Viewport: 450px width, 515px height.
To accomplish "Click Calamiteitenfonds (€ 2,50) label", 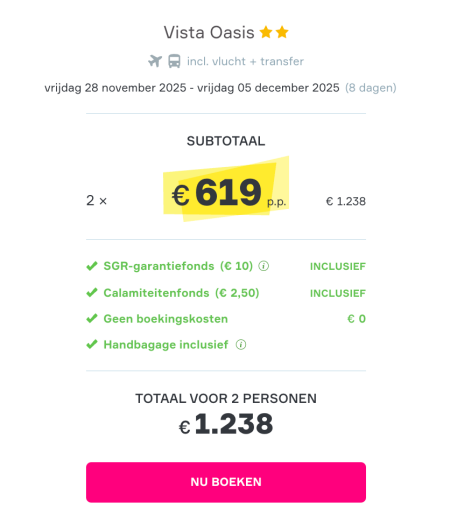I will (x=181, y=293).
